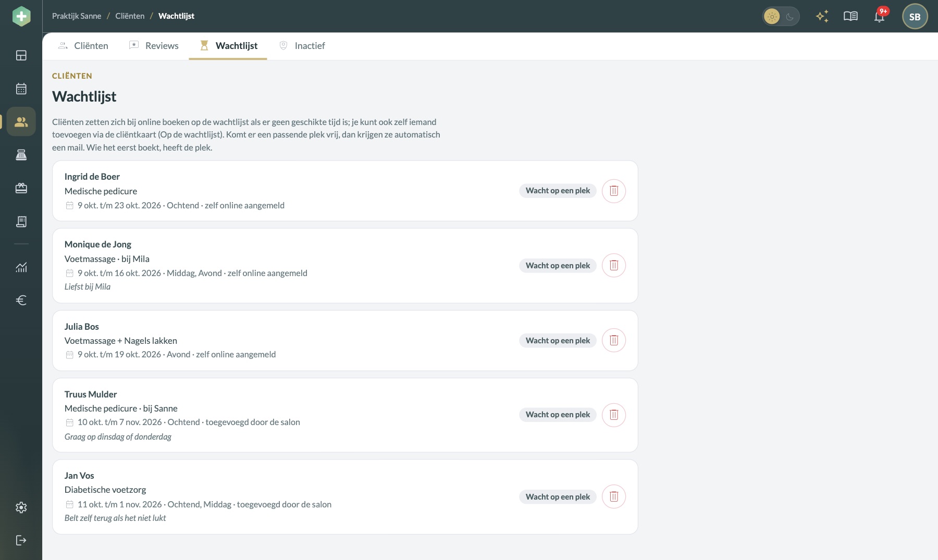Click note 'Graag op dinsdag of donderdag'
The height and width of the screenshot is (560, 938).
click(118, 437)
